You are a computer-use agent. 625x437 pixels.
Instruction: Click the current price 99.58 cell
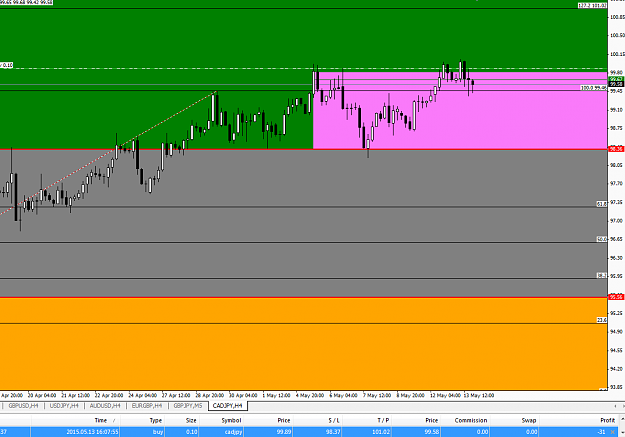[x=432, y=432]
